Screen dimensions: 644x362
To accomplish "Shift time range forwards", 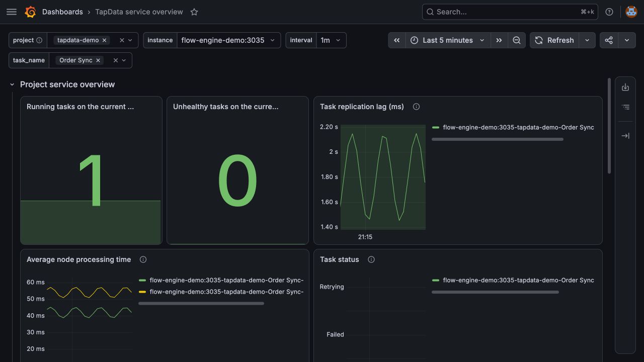I will click(499, 40).
